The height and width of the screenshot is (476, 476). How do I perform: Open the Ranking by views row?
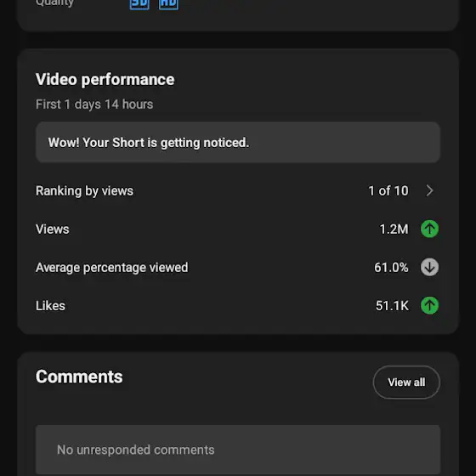(238, 190)
